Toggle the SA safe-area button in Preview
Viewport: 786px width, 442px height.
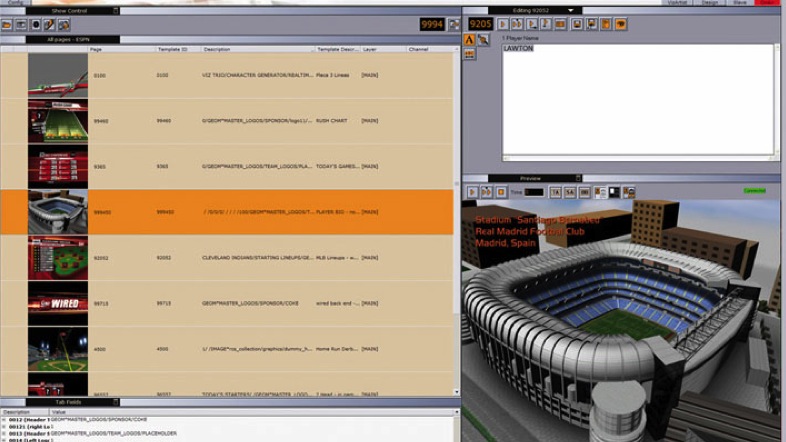(x=569, y=192)
